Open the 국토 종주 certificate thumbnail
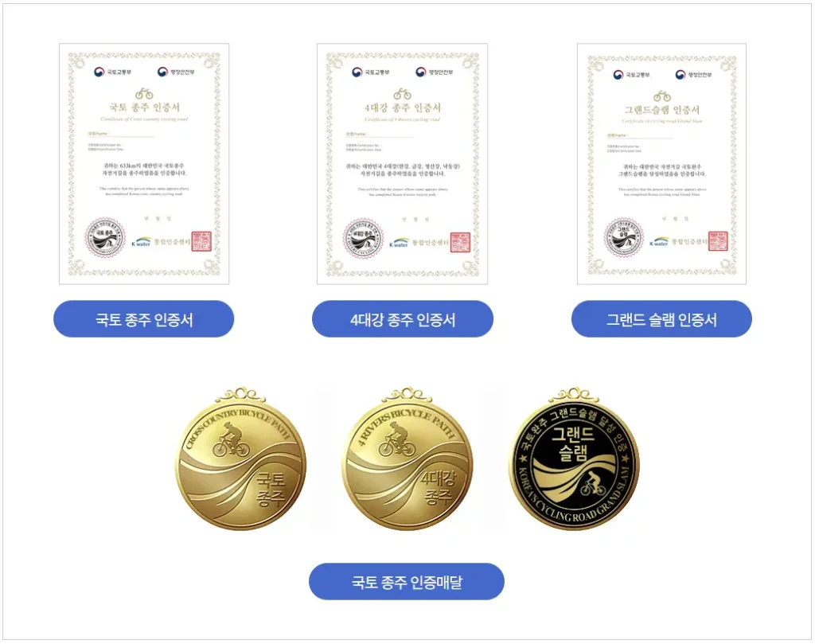 coord(144,164)
